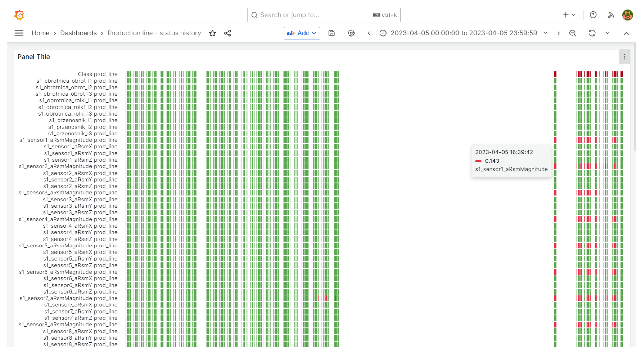This screenshot has width=644, height=353.
Task: Open the news feed icon
Action: [611, 15]
